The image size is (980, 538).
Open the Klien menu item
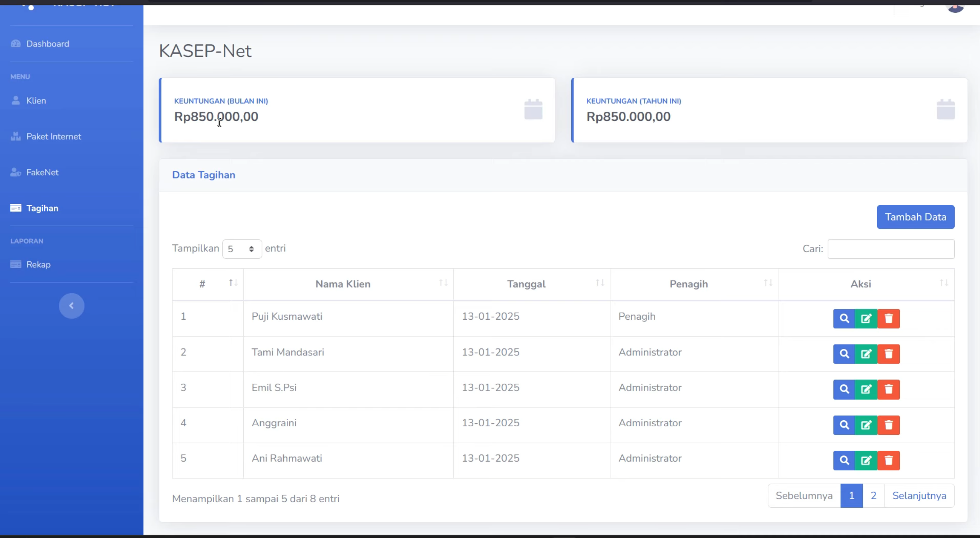tap(28, 101)
